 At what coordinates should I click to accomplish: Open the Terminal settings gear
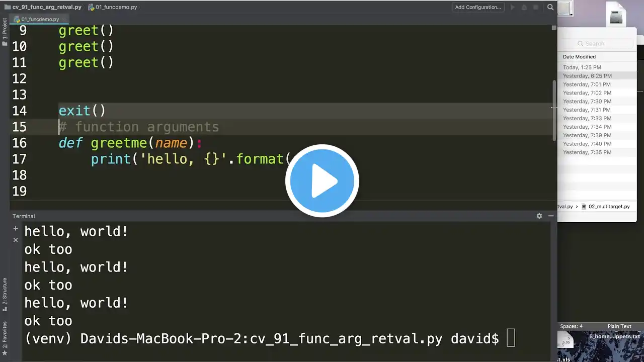tap(539, 216)
